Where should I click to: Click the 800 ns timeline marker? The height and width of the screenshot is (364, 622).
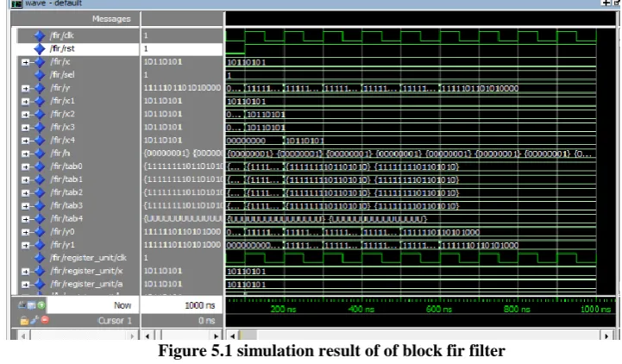pyautogui.click(x=517, y=309)
